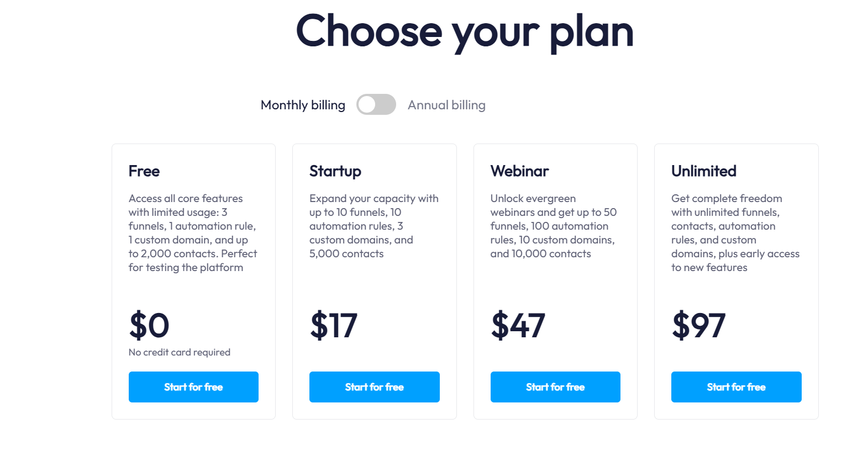Start the Unlimited plan for free
This screenshot has width=868, height=472.
point(736,387)
